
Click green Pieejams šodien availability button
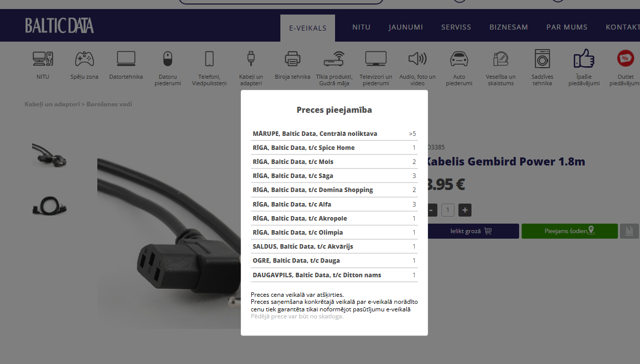pyautogui.click(x=569, y=231)
